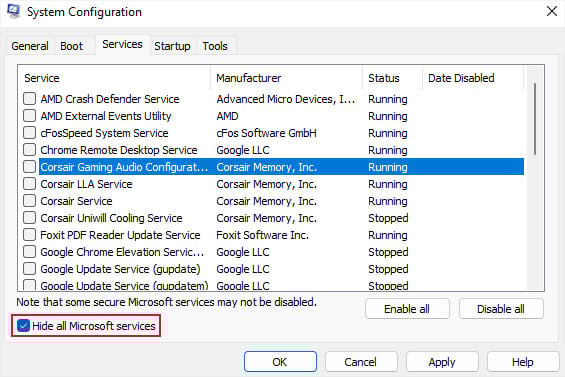The width and height of the screenshot is (565, 377).
Task: Sort by Status column header
Action: 392,78
